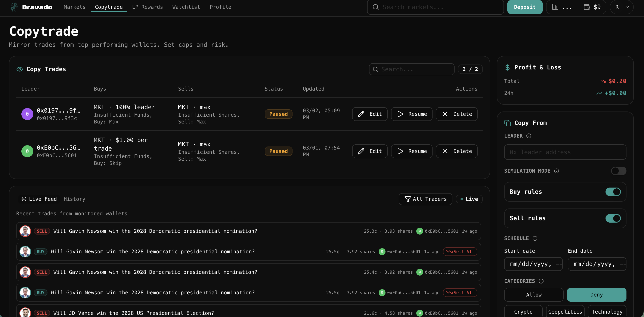
Task: Turn off the Sell rules toggle
Action: (613, 218)
